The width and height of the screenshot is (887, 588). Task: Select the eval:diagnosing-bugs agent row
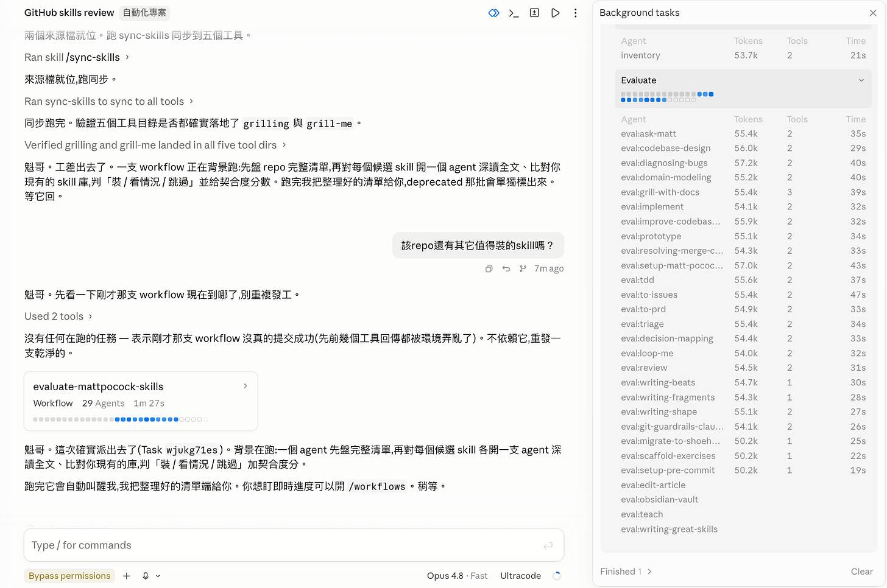[743, 163]
